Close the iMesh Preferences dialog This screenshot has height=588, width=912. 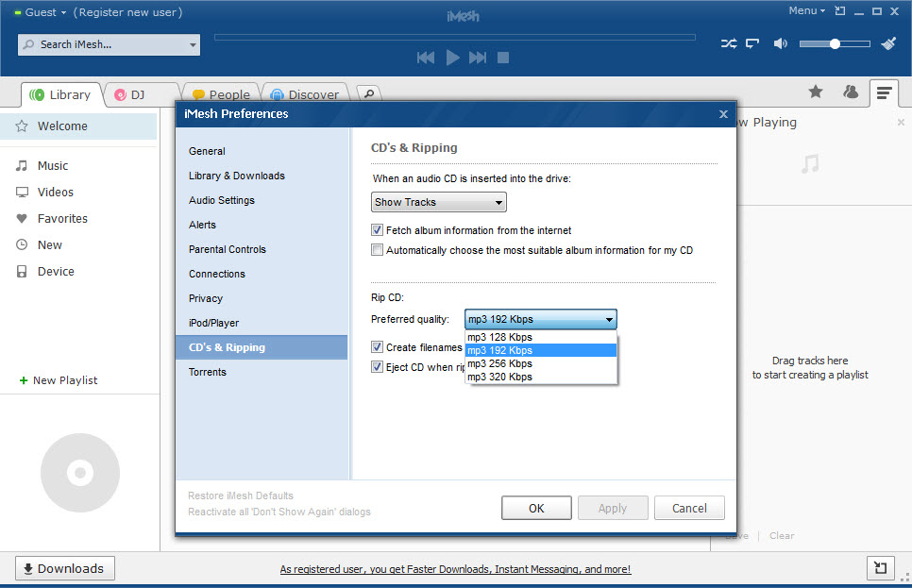point(723,114)
